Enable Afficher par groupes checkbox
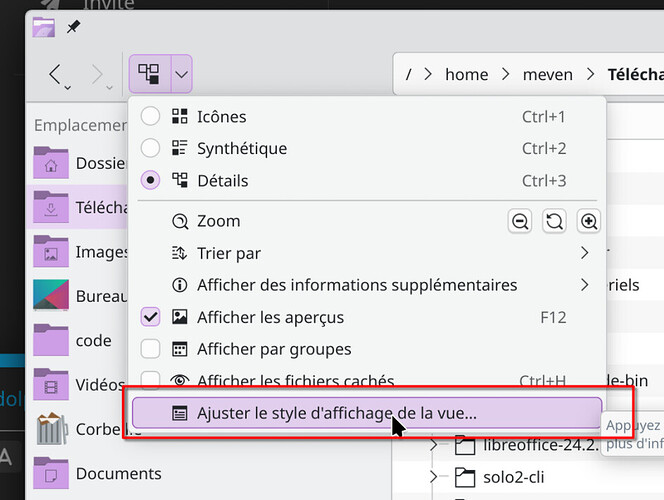The width and height of the screenshot is (664, 500). [x=151, y=349]
